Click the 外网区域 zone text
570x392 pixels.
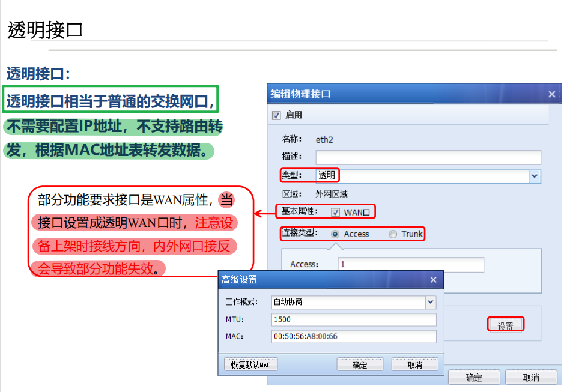click(x=332, y=194)
